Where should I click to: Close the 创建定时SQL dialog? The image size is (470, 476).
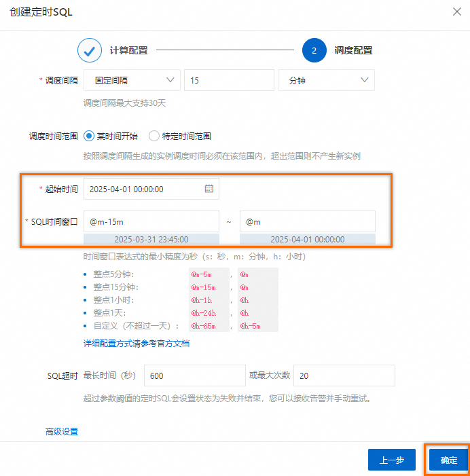coord(456,12)
